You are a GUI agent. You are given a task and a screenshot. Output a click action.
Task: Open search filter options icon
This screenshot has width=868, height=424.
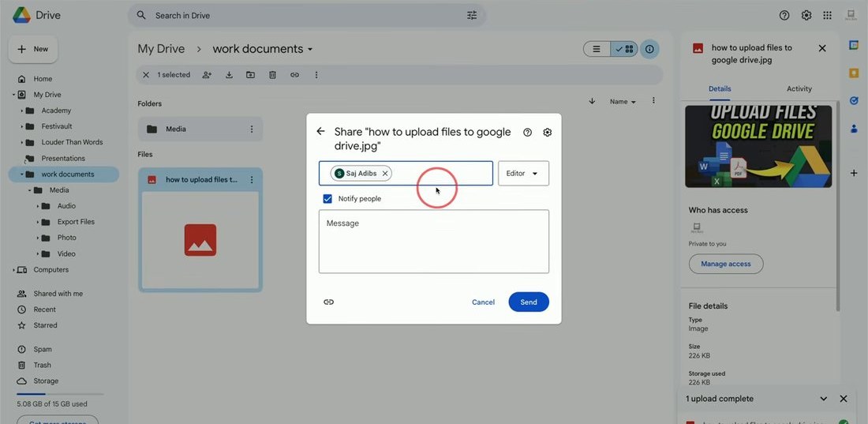(x=472, y=16)
